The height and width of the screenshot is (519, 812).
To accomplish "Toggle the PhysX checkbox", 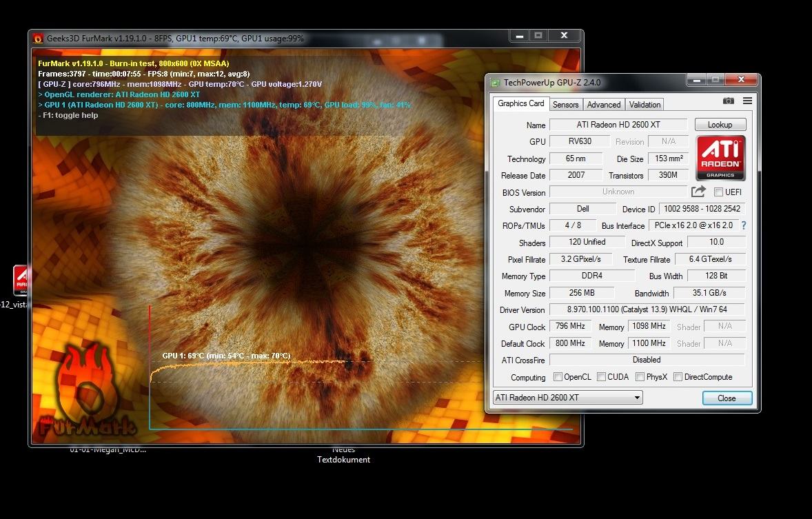I will click(x=640, y=377).
